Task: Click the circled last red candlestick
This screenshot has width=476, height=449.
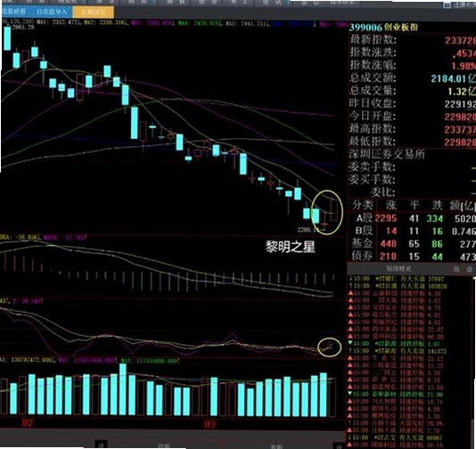Action: [x=334, y=210]
